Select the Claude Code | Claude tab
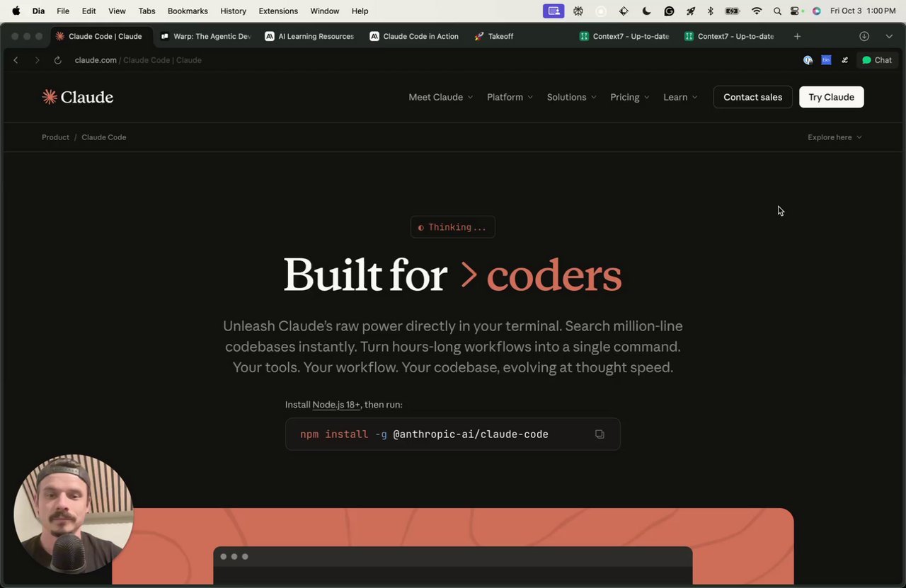The width and height of the screenshot is (906, 588). (101, 36)
